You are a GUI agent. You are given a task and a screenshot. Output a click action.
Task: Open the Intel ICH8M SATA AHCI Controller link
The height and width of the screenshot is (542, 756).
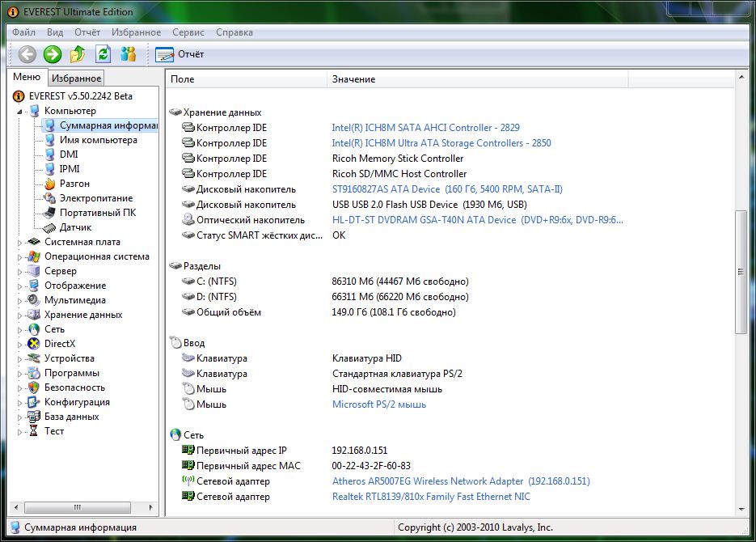[426, 128]
